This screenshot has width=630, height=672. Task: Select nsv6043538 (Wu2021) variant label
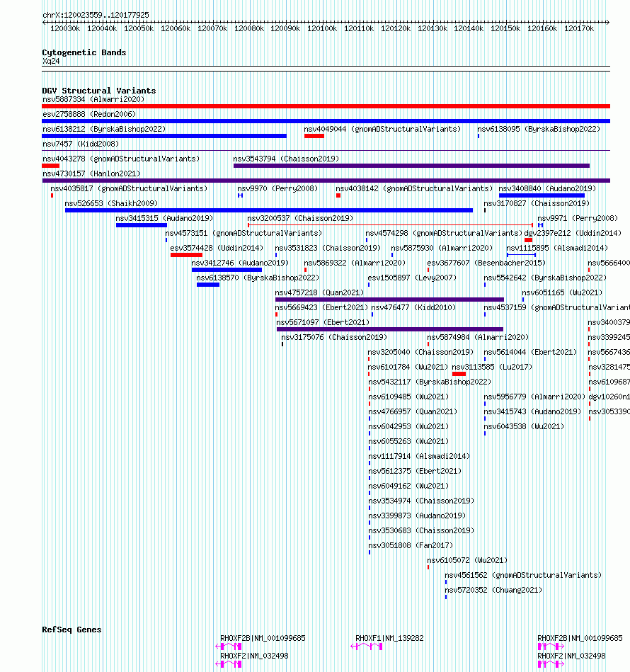[524, 426]
